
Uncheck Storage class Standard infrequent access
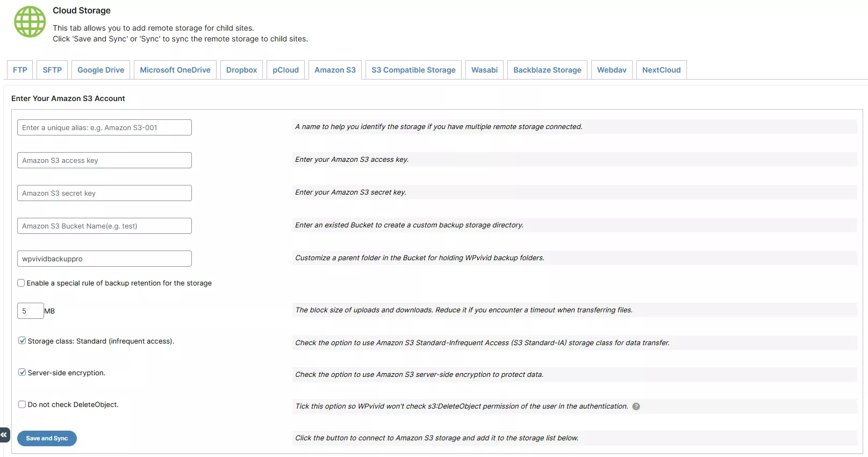point(22,341)
